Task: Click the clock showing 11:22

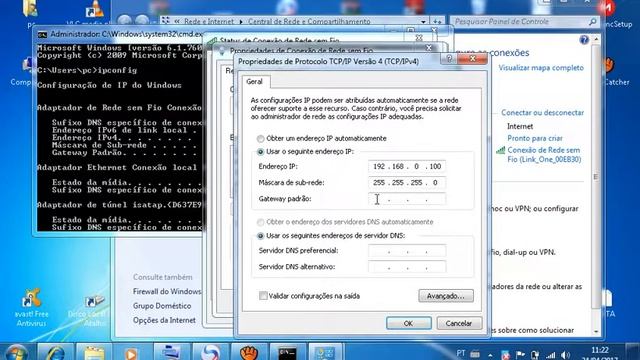Action: click(600, 350)
